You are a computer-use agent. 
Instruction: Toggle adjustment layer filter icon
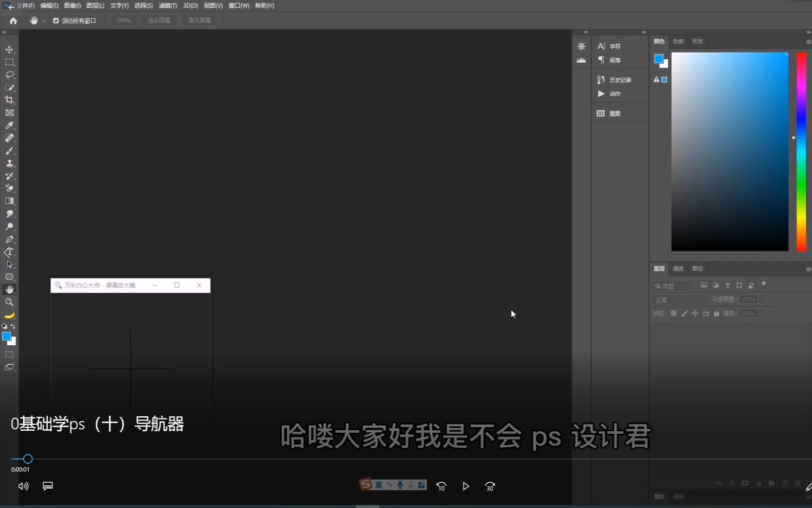(x=715, y=286)
